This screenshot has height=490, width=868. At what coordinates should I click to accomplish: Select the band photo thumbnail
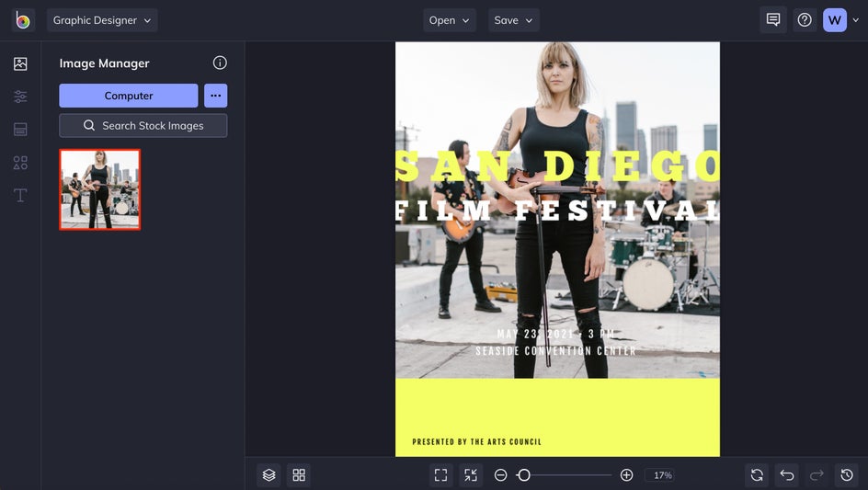(100, 189)
